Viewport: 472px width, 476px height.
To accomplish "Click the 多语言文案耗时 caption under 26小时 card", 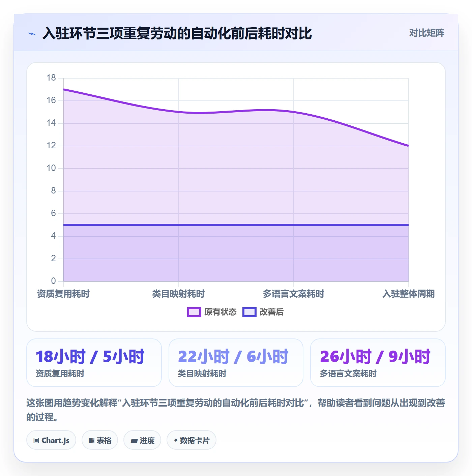I will [348, 374].
